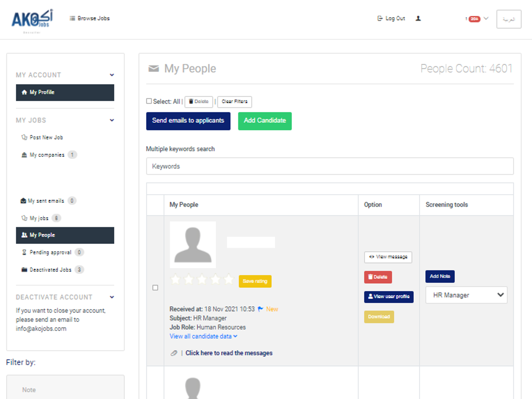Tick the HR Manager candidate row checkbox
This screenshot has width=532, height=399.
[155, 288]
